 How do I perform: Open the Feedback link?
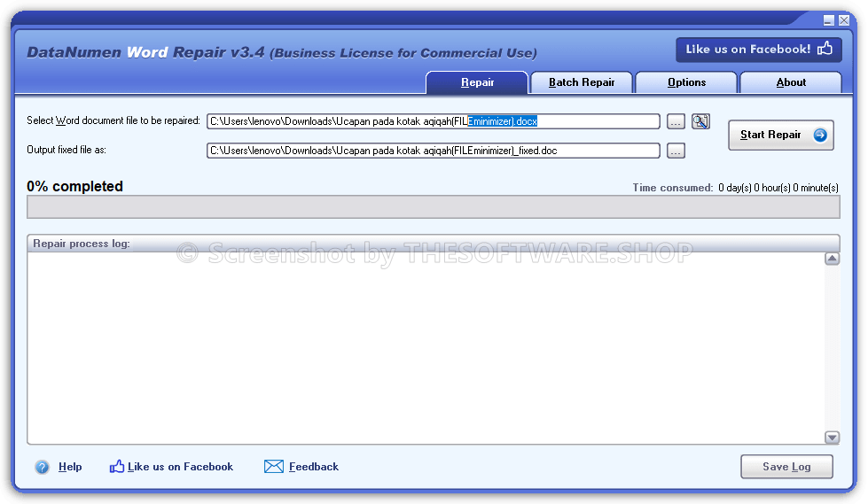tap(313, 467)
